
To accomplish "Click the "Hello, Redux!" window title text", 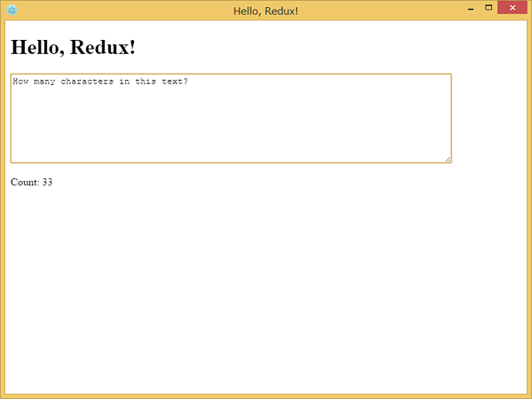I will click(x=266, y=12).
